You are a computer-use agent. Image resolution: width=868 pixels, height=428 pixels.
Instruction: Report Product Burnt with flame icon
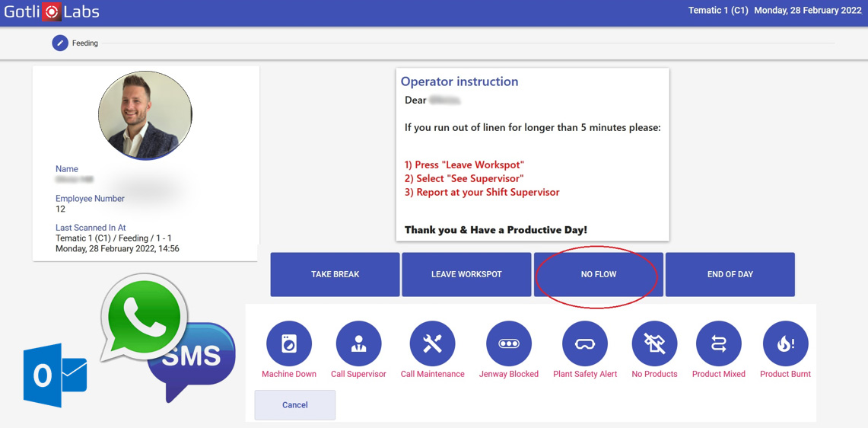[785, 343]
